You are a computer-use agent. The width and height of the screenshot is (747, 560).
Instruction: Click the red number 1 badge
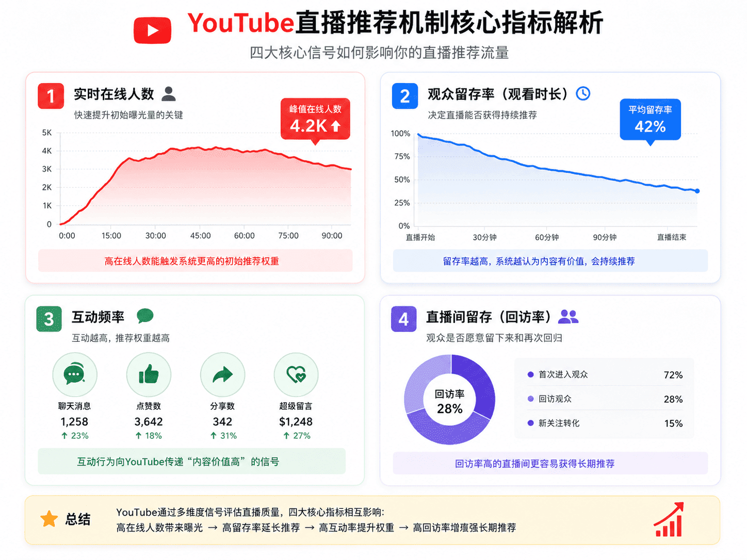[x=51, y=96]
